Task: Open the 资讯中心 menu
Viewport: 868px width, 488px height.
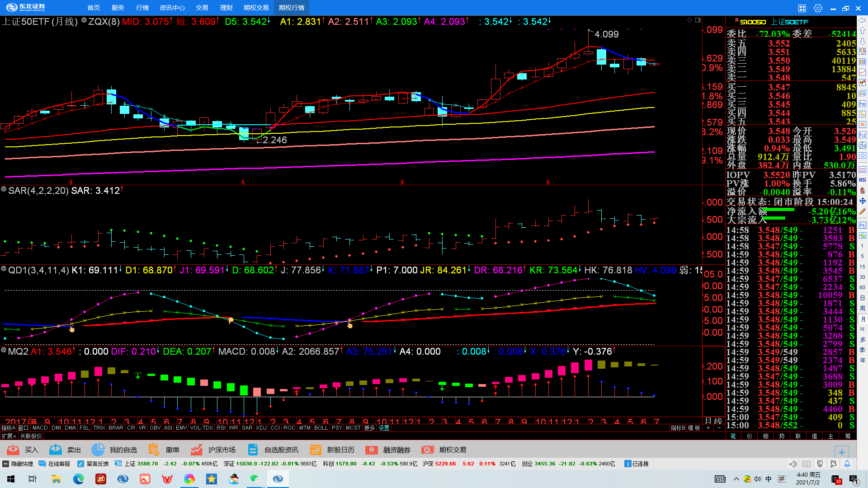Action: coord(172,8)
